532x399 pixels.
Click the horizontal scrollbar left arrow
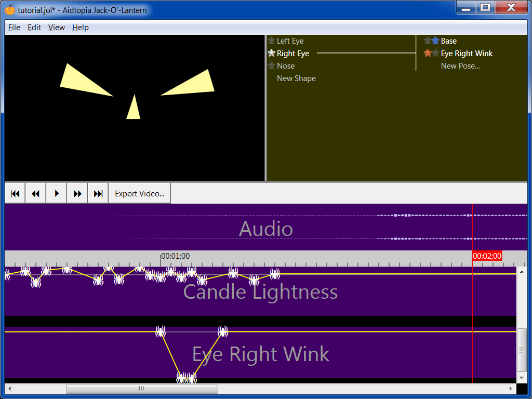(9, 389)
